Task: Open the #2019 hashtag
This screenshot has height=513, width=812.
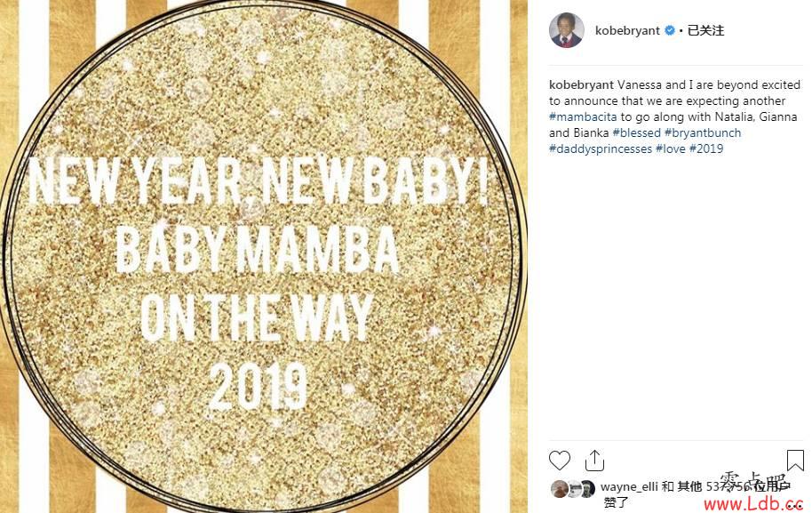Action: click(x=706, y=149)
